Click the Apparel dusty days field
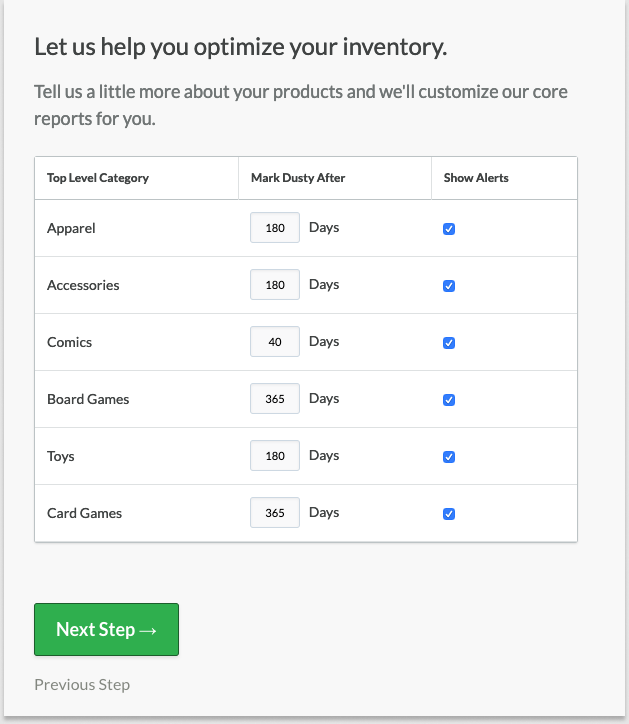The width and height of the screenshot is (629, 724). [275, 228]
